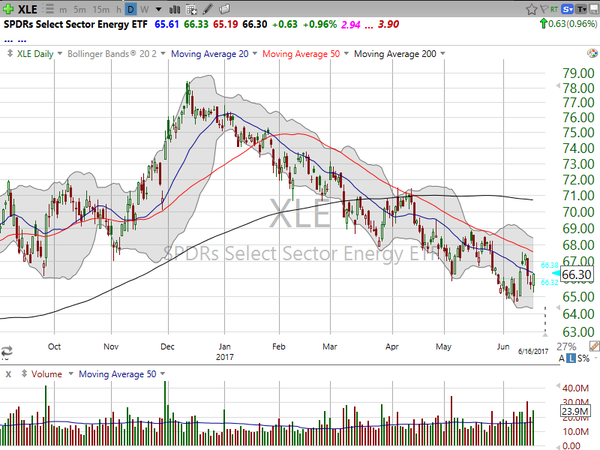Viewport: 600px width, 450px height.
Task: Click the volume scale arrow near 40.0M
Action: coord(558,386)
